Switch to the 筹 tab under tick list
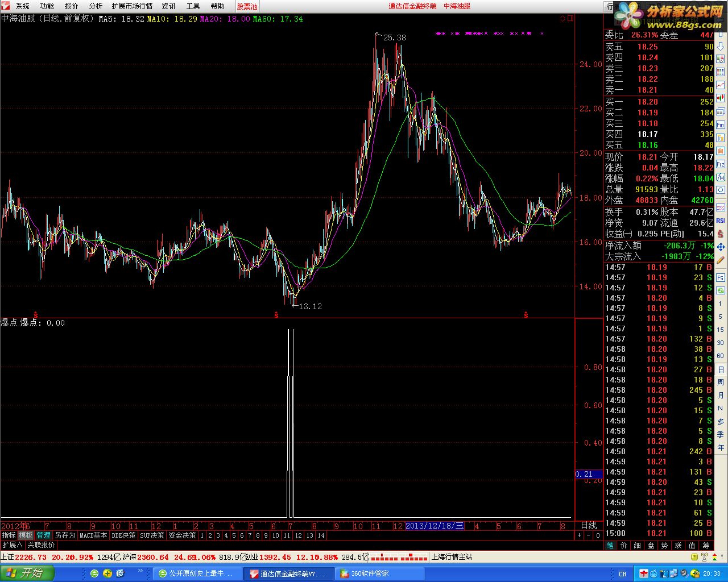The image size is (728, 582). (705, 544)
